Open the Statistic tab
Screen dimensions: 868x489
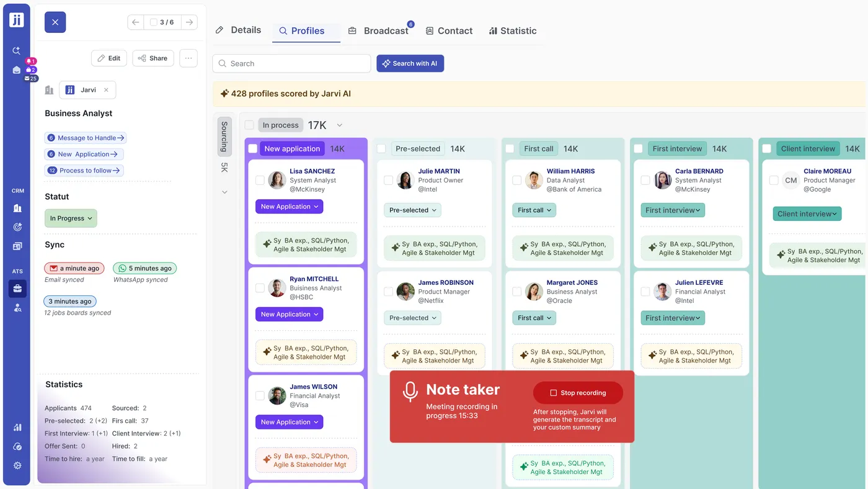(513, 30)
